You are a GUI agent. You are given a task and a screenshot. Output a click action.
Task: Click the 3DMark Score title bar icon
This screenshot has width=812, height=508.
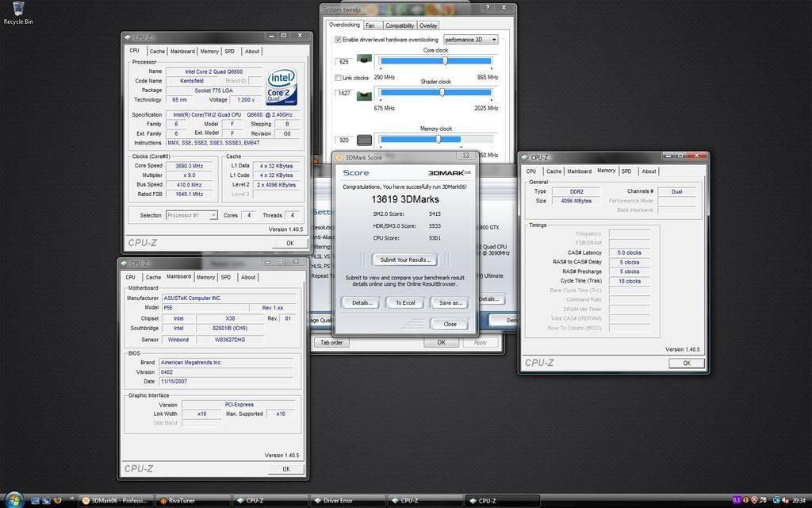coord(339,157)
